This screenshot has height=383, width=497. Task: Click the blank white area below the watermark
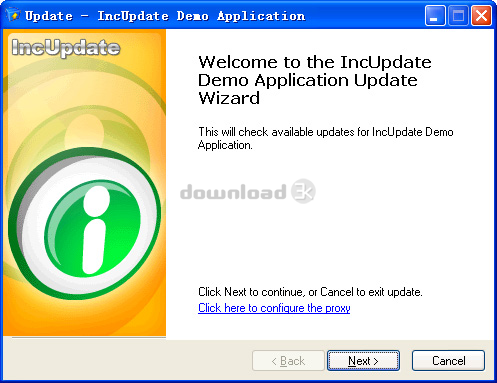pos(330,243)
